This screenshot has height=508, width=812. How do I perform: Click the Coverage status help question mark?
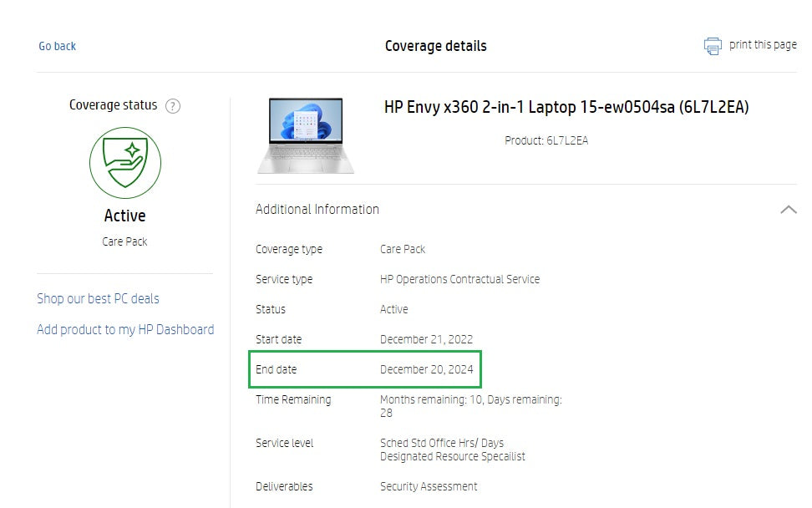tap(173, 106)
